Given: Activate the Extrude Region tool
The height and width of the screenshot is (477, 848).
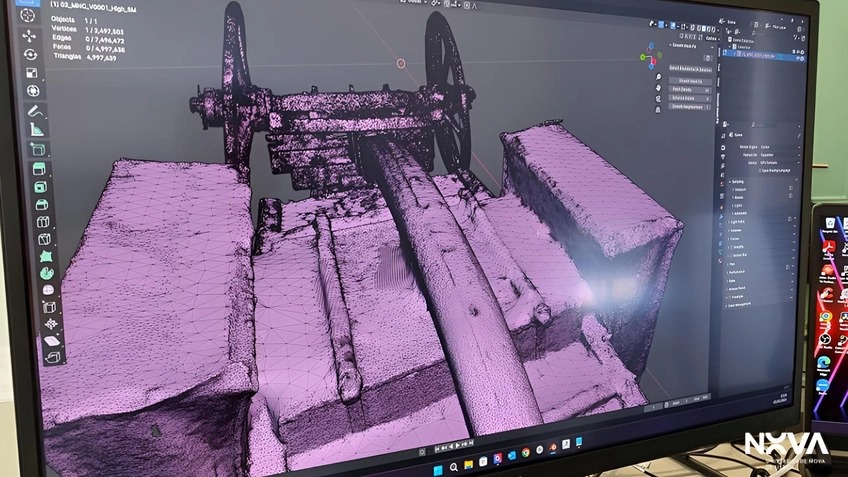Looking at the screenshot, I should tap(38, 168).
